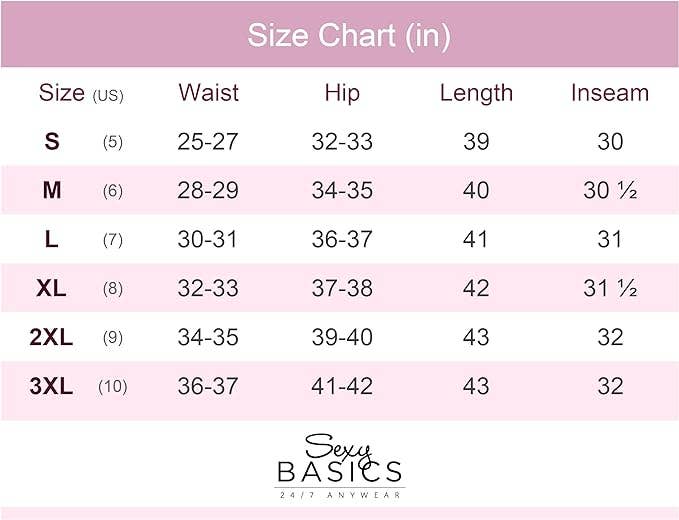Select the Hip column header

[x=342, y=93]
